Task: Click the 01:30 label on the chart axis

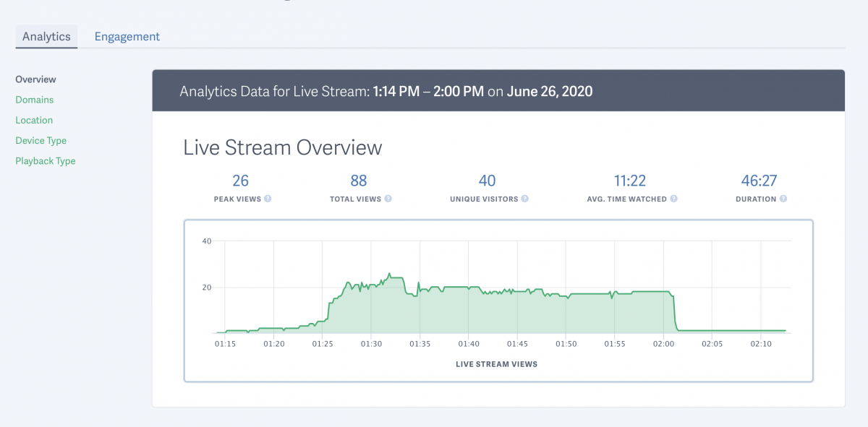Action: 372,344
